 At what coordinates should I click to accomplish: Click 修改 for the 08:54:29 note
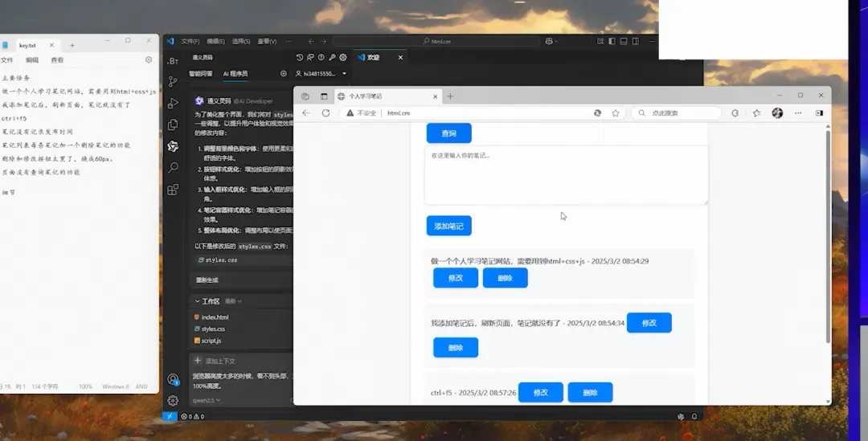(x=456, y=278)
